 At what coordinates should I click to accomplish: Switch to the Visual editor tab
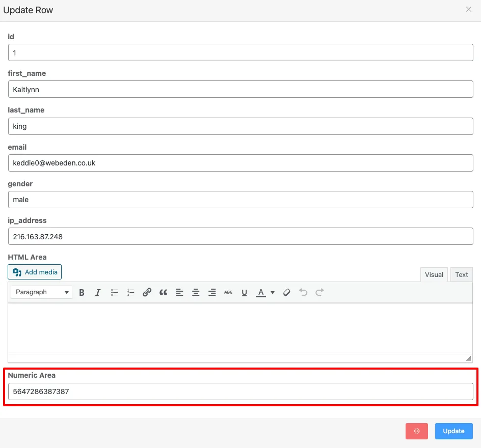(434, 274)
